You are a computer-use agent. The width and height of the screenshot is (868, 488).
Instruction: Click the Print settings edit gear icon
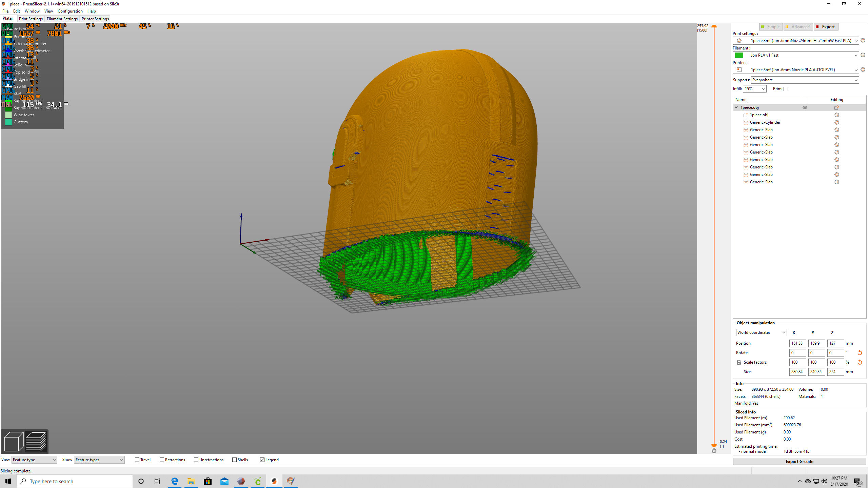coord(863,40)
